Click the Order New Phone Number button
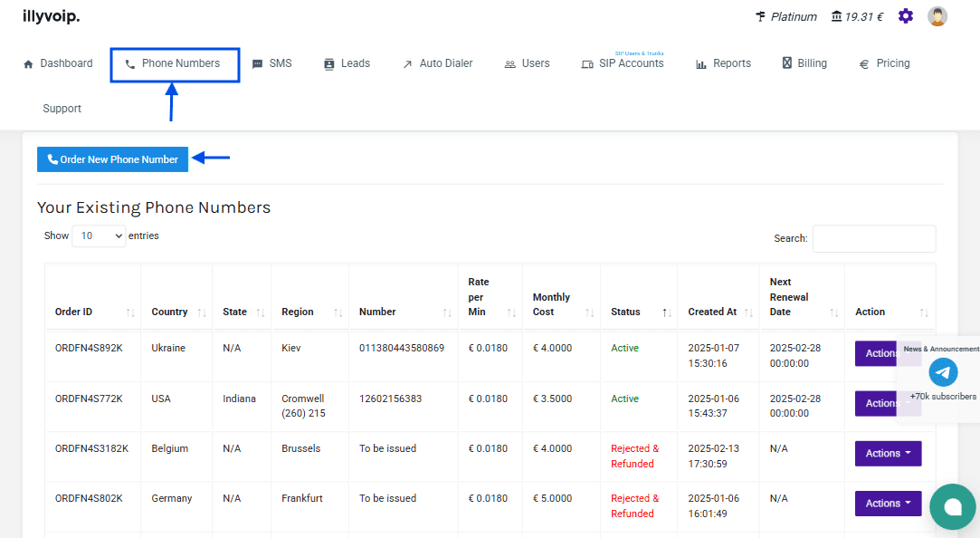This screenshot has height=538, width=980. tap(112, 159)
